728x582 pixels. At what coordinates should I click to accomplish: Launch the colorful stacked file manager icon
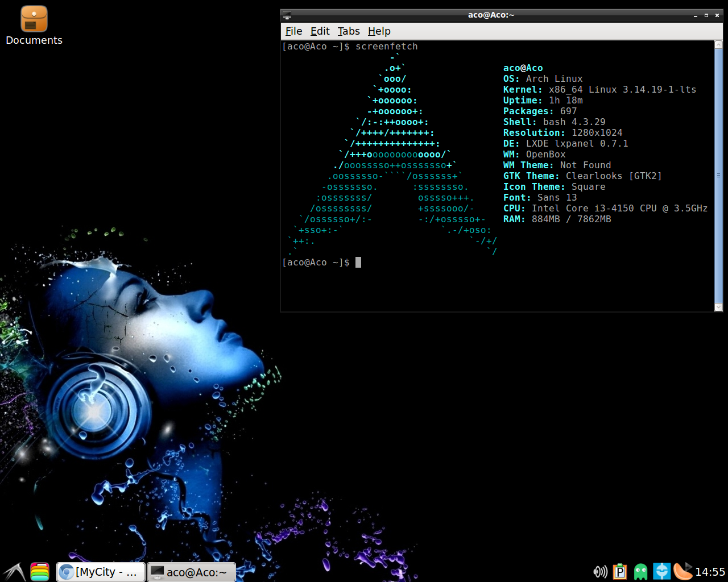click(x=40, y=572)
